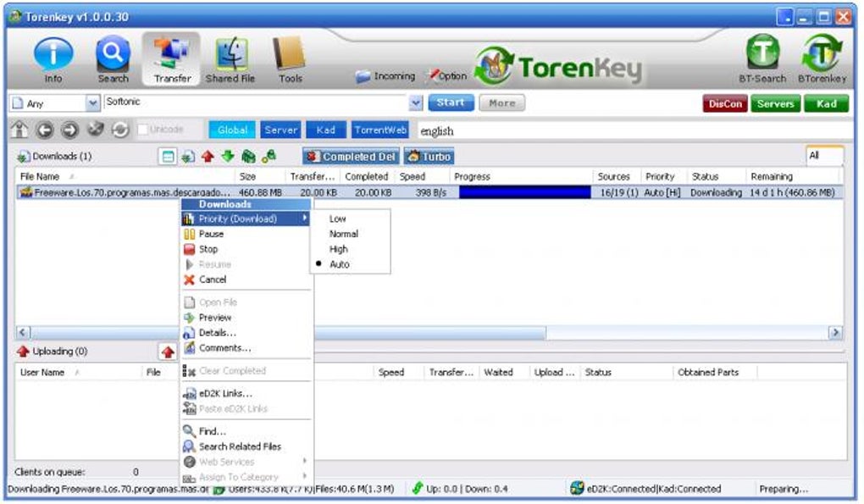Choose Find from the context menu
This screenshot has width=864, height=504.
[x=246, y=431]
